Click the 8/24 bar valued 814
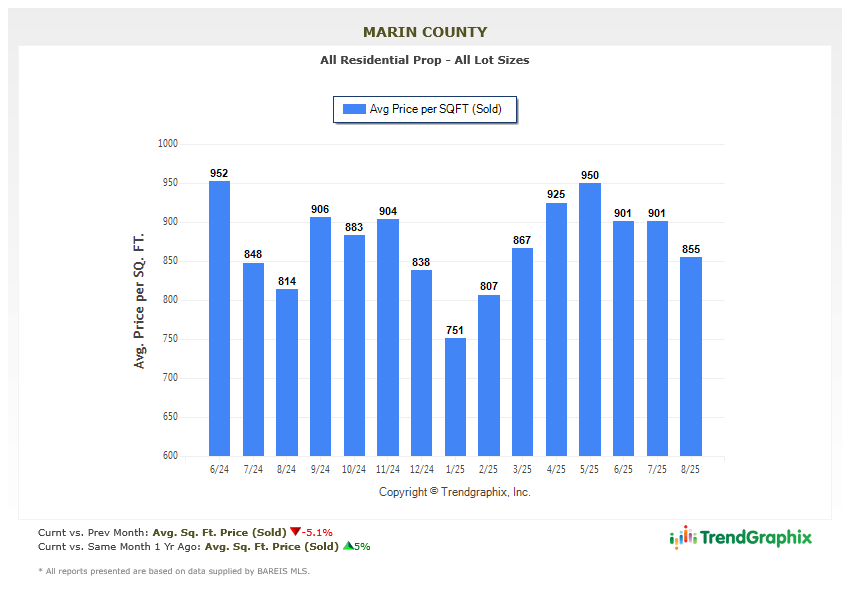The height and width of the screenshot is (599, 850). click(x=287, y=372)
